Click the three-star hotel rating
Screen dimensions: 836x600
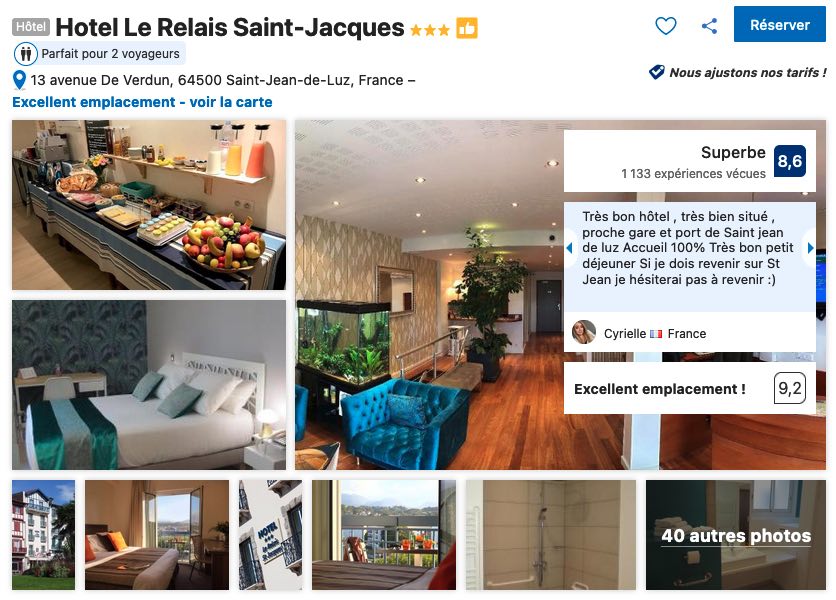[x=430, y=30]
